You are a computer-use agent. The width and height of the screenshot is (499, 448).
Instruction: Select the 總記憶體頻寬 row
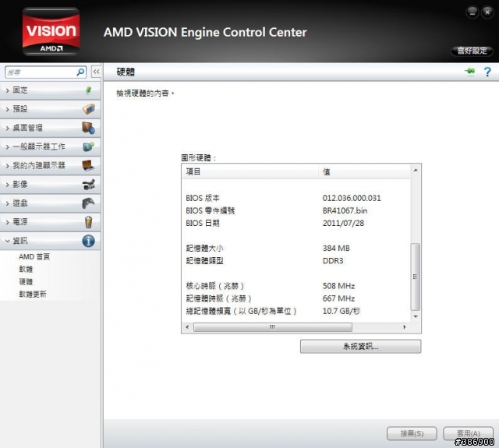click(296, 311)
